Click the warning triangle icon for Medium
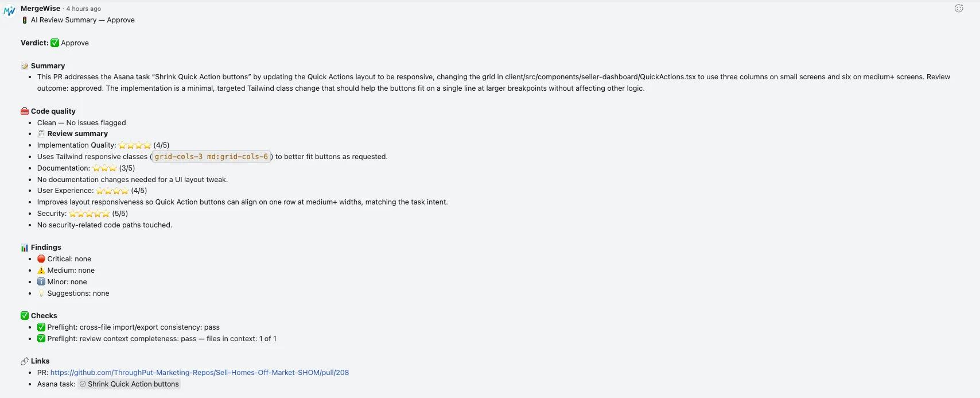This screenshot has width=980, height=398. coord(41,271)
